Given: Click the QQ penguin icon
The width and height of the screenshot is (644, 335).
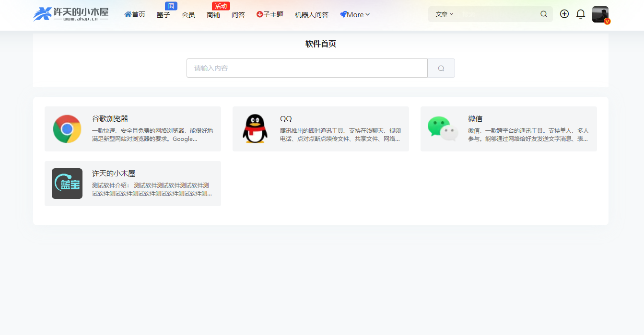Looking at the screenshot, I should pyautogui.click(x=255, y=129).
